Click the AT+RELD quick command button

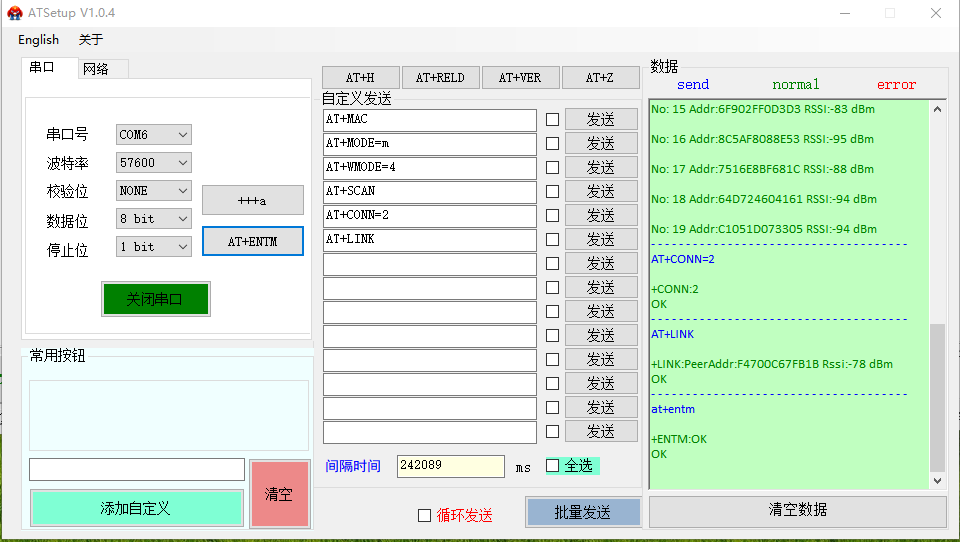point(440,78)
